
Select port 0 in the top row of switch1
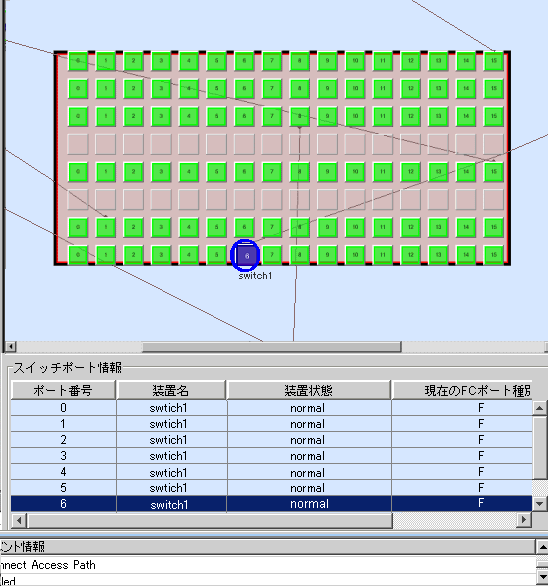click(78, 61)
